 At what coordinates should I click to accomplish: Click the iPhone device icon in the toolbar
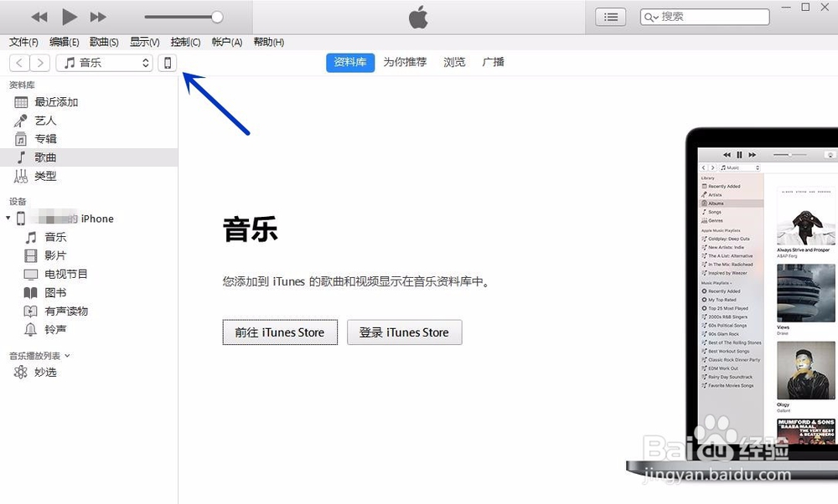[x=167, y=63]
